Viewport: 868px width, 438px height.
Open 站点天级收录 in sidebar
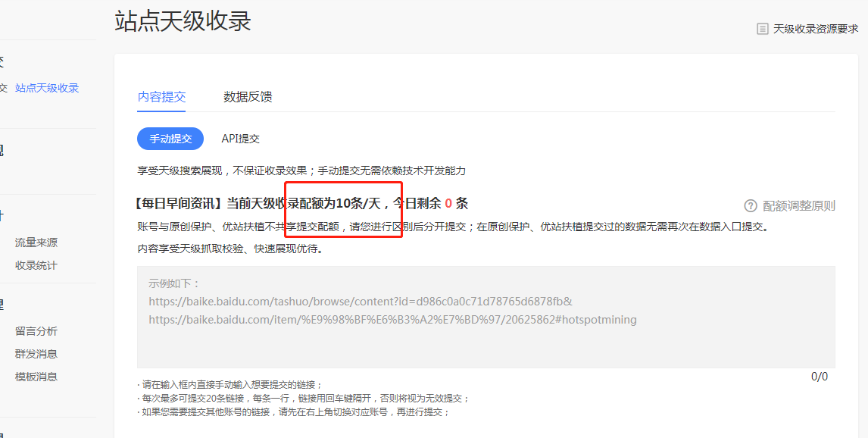[x=47, y=88]
